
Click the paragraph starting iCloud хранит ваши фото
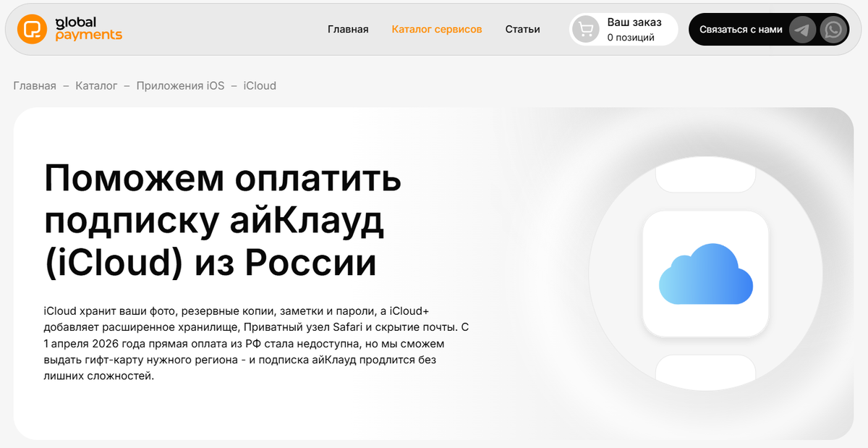pyautogui.click(x=257, y=344)
